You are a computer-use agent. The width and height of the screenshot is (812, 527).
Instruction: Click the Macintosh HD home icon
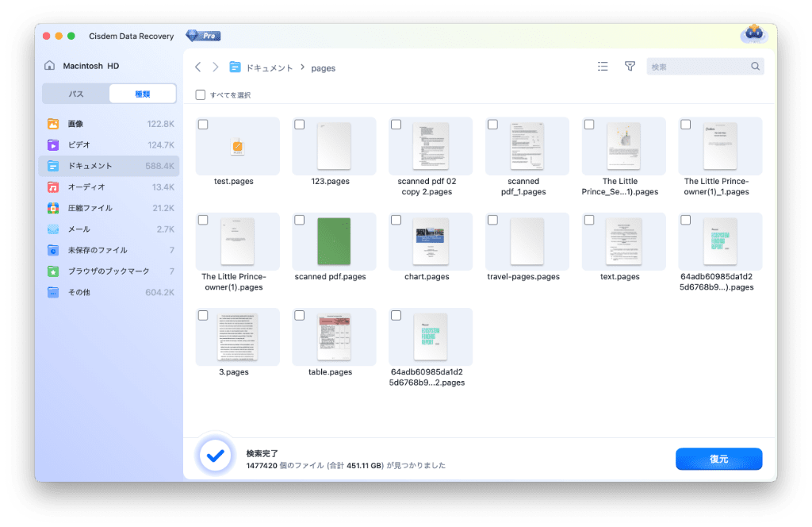click(50, 65)
